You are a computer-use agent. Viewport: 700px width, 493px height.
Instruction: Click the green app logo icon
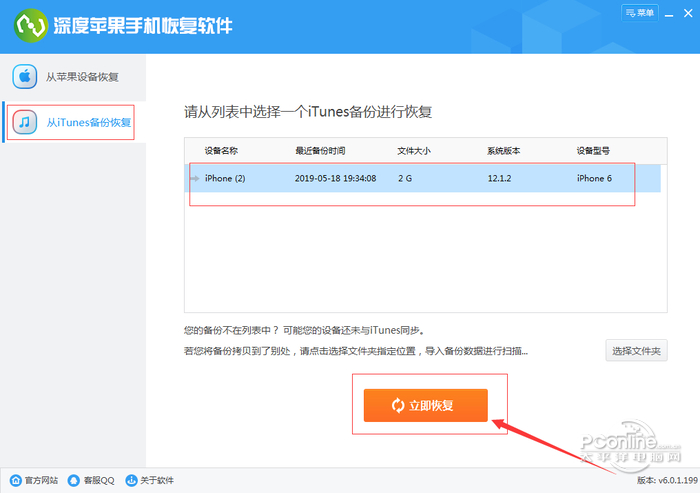(30, 26)
